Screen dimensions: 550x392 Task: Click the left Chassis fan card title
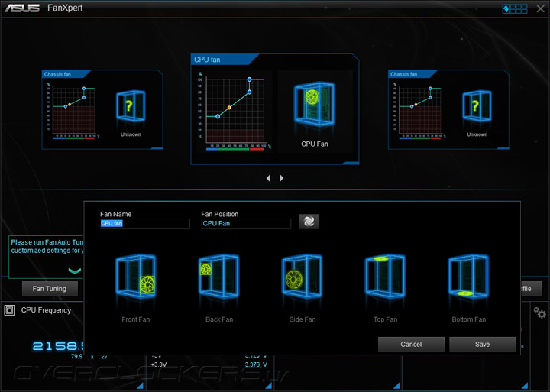[x=57, y=74]
